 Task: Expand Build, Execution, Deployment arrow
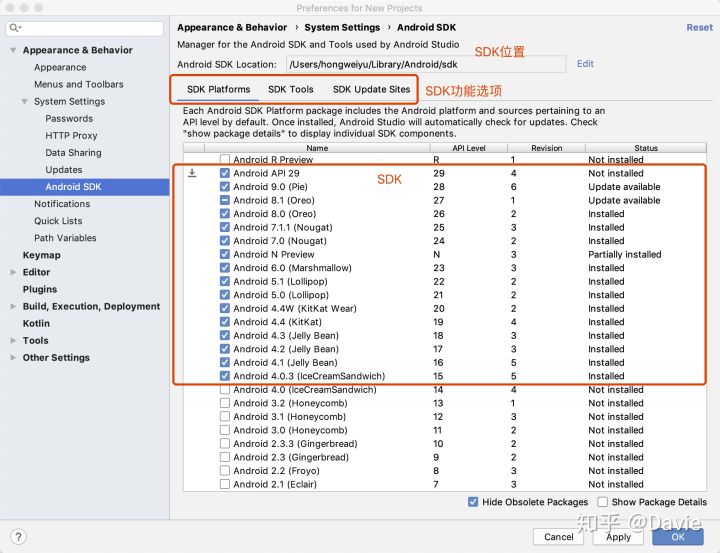pos(13,306)
